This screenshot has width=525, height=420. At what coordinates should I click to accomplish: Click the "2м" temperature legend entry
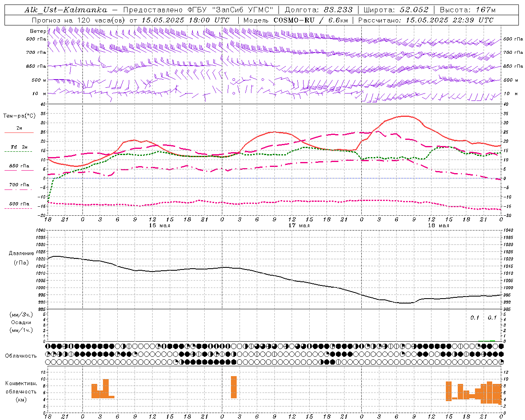pos(19,128)
